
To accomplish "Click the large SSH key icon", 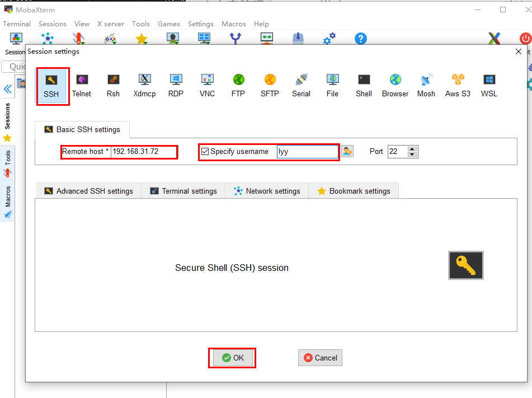I will (x=466, y=265).
